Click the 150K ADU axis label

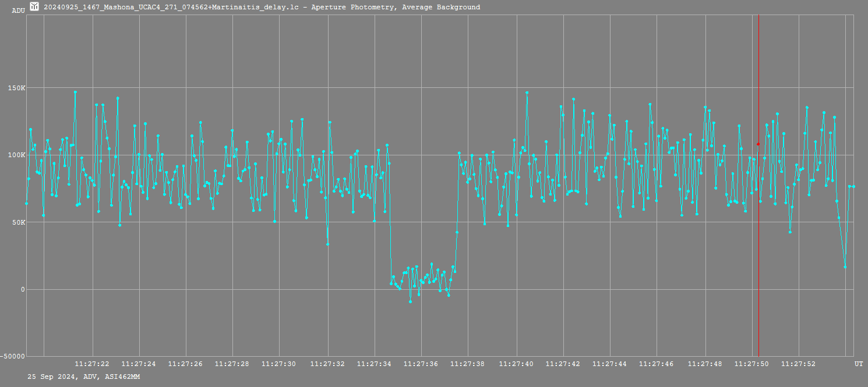pyautogui.click(x=16, y=88)
